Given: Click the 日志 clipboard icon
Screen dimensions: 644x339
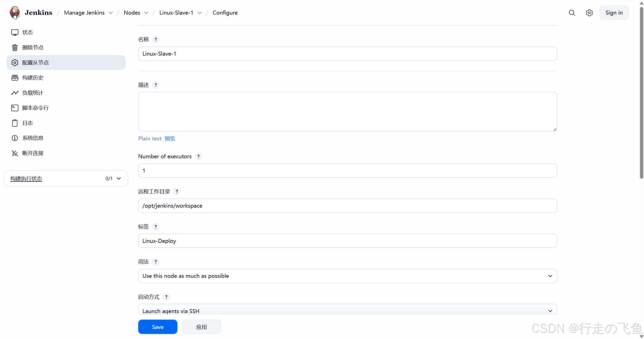Looking at the screenshot, I should (x=15, y=123).
